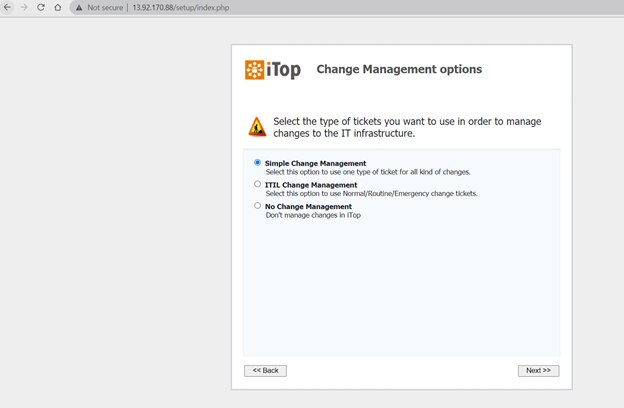
Task: Click the No Change Management label
Action: tap(308, 207)
